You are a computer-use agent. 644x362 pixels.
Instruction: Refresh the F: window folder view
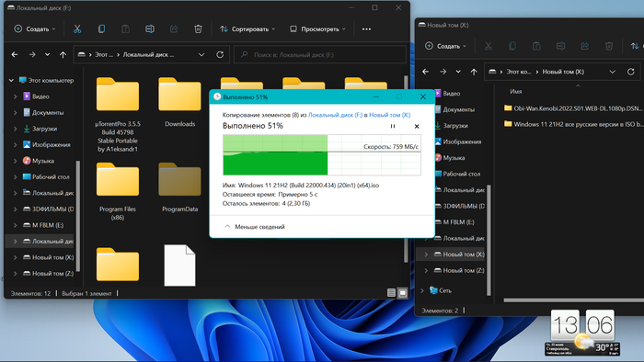(220, 54)
